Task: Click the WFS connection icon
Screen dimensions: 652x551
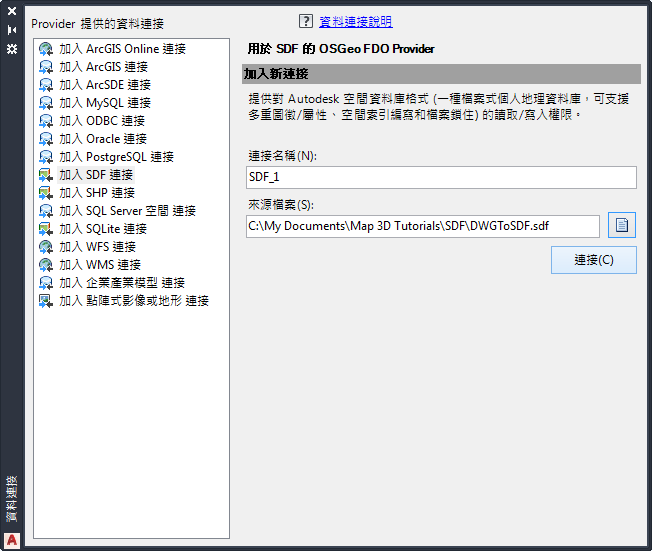Action: (46, 247)
